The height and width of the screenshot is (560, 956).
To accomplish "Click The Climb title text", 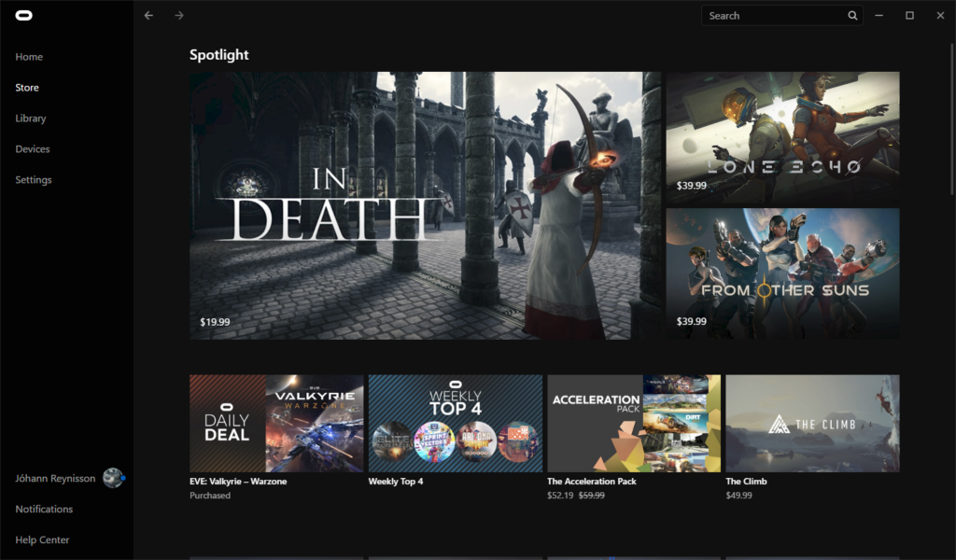I will coord(746,482).
